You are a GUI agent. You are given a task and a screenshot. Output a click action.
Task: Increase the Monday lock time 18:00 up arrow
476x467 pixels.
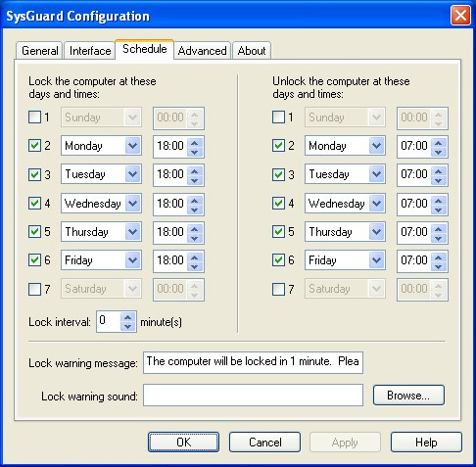[x=195, y=142]
